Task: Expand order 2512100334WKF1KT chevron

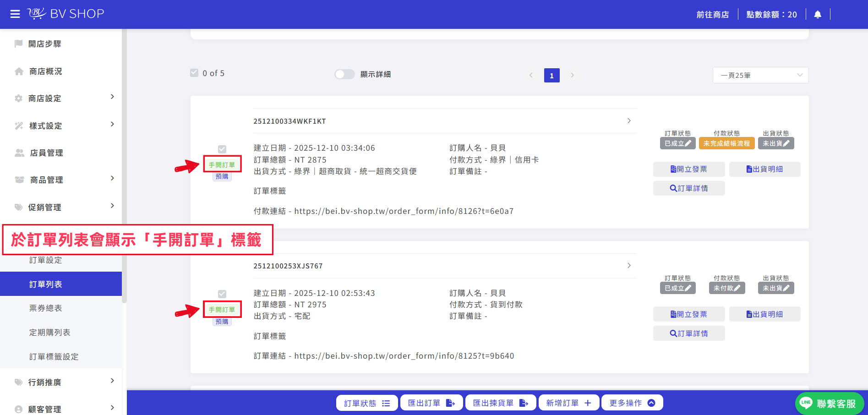Action: click(629, 120)
